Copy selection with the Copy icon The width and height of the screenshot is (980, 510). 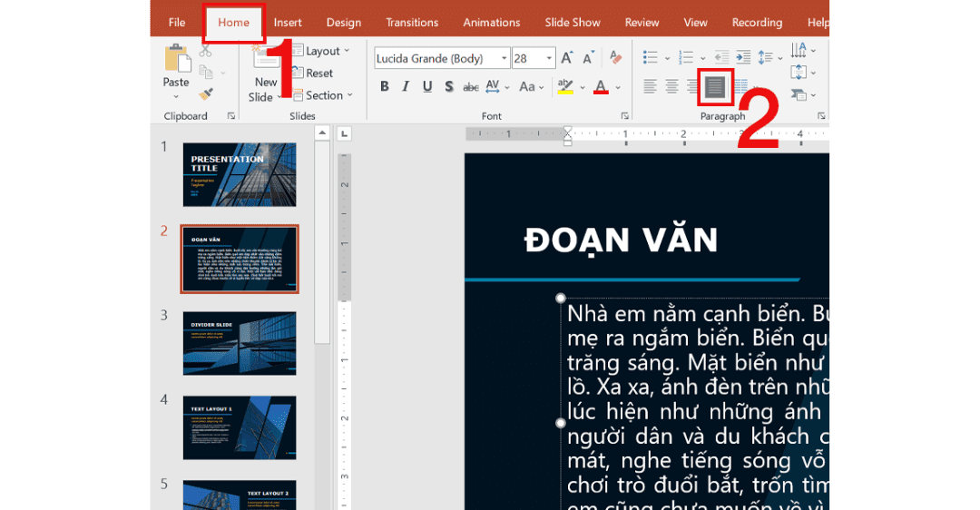coord(206,73)
